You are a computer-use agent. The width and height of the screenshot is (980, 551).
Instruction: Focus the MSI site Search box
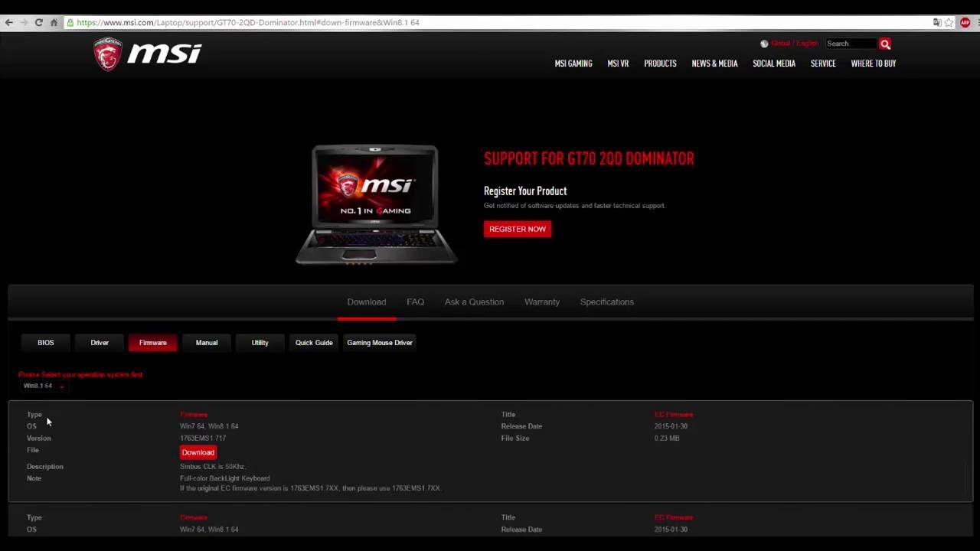[x=851, y=44]
